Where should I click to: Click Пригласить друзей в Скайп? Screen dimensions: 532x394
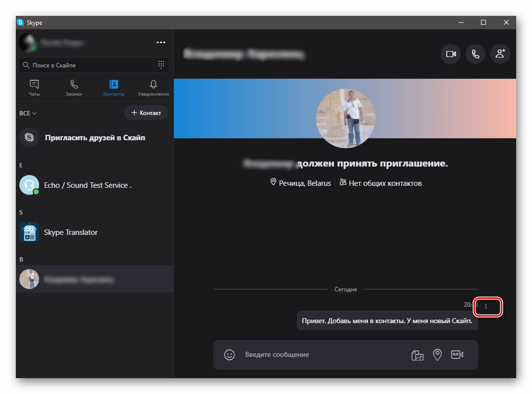[x=95, y=137]
